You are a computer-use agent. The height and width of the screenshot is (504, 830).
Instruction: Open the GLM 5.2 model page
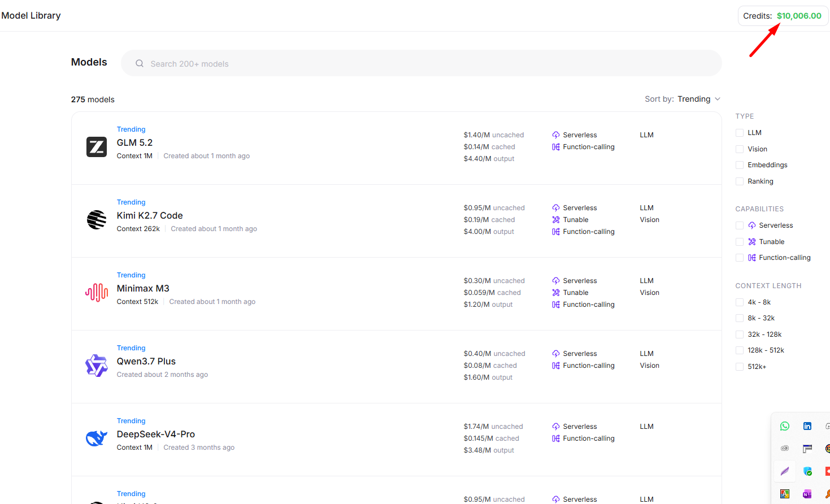click(134, 142)
